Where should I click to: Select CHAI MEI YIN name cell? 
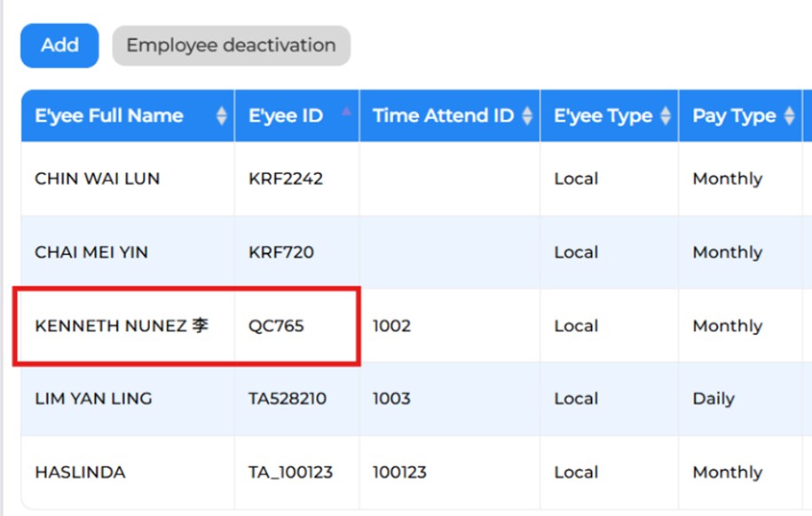click(128, 252)
